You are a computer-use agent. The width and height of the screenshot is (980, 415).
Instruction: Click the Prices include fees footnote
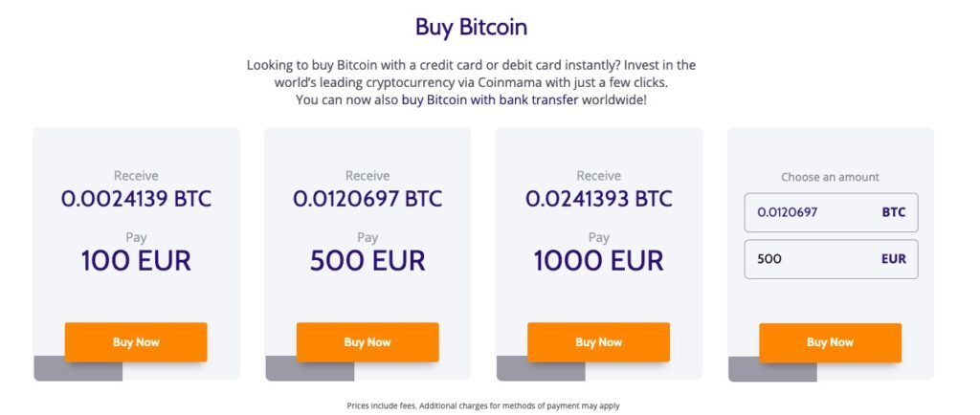(483, 405)
